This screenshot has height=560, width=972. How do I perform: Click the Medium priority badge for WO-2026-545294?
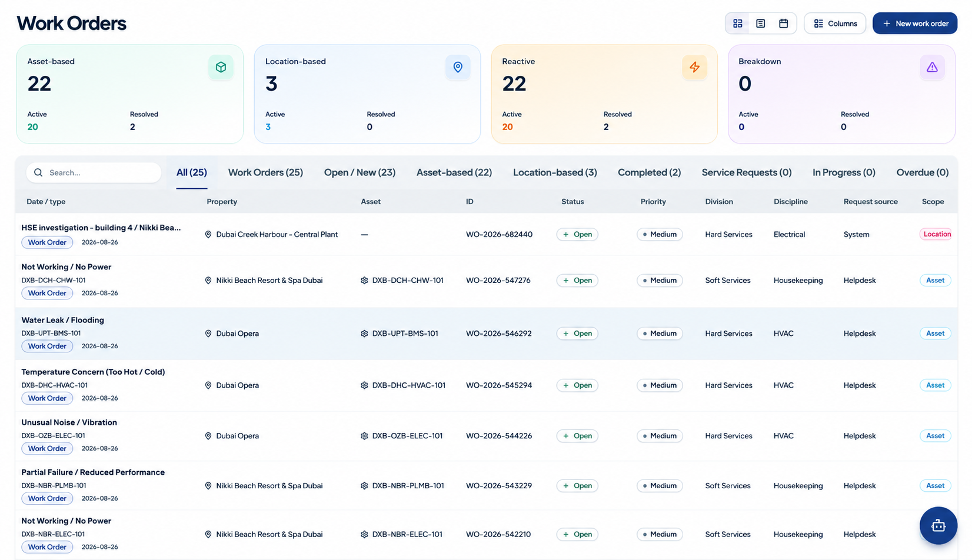pyautogui.click(x=660, y=385)
